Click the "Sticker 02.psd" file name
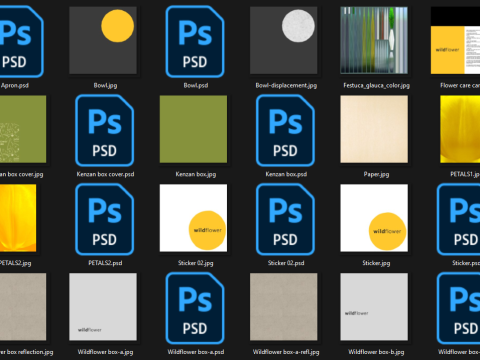The height and width of the screenshot is (360, 480). [x=286, y=263]
